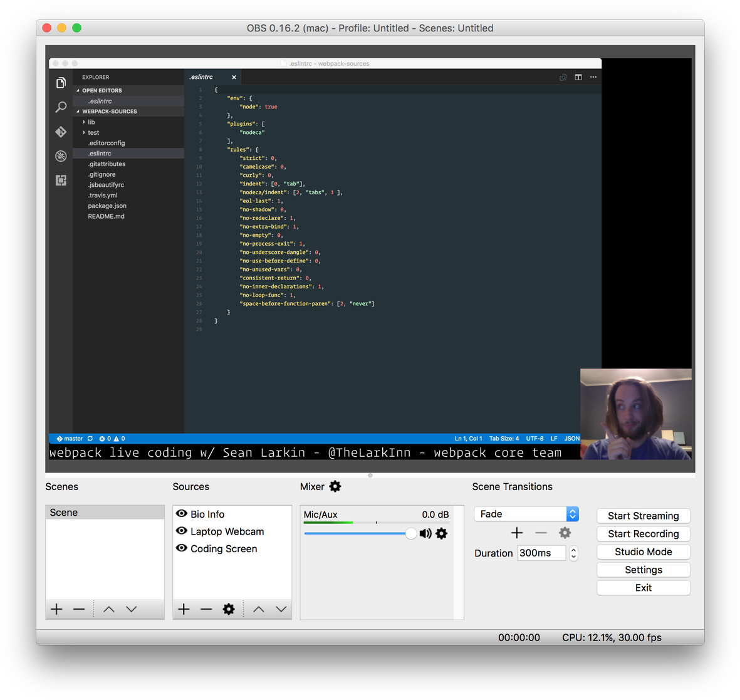
Task: Add a new source with plus
Action: point(184,609)
